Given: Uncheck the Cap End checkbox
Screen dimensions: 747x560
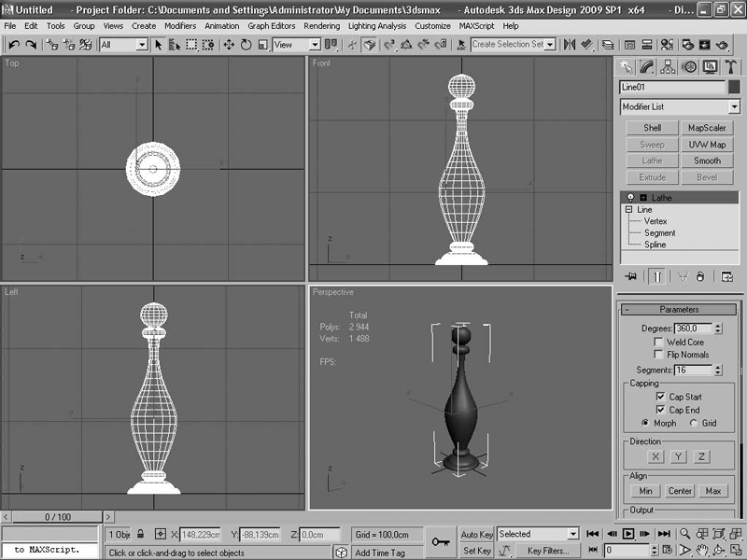Looking at the screenshot, I should pos(660,410).
